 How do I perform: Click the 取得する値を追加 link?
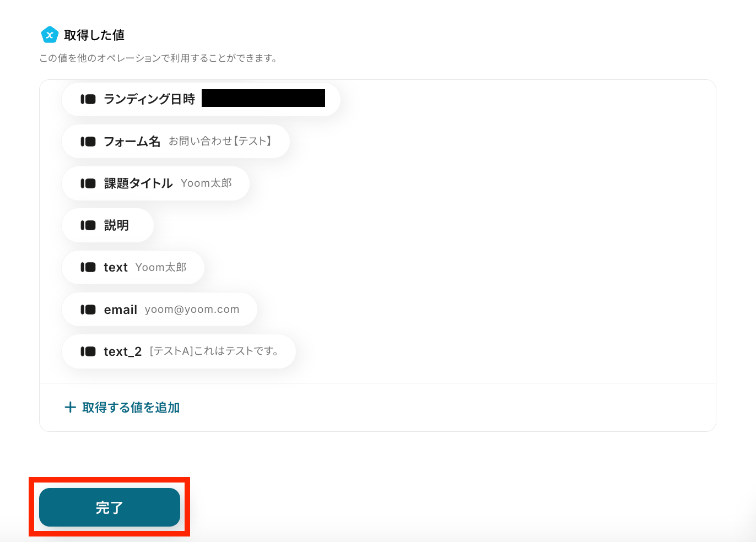click(x=122, y=408)
